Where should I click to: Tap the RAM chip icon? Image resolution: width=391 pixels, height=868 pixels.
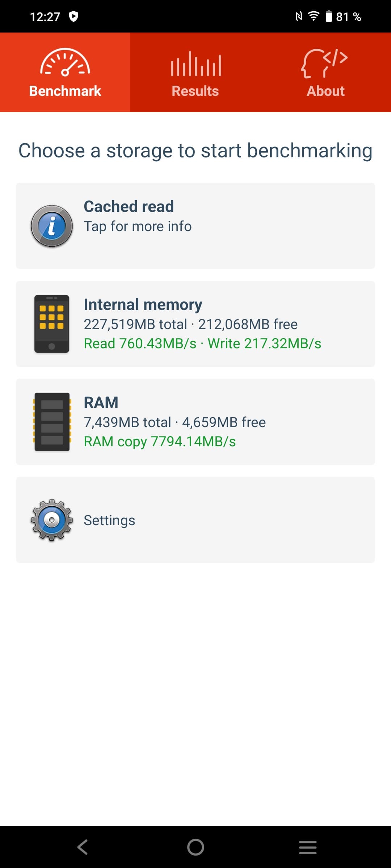tap(52, 422)
